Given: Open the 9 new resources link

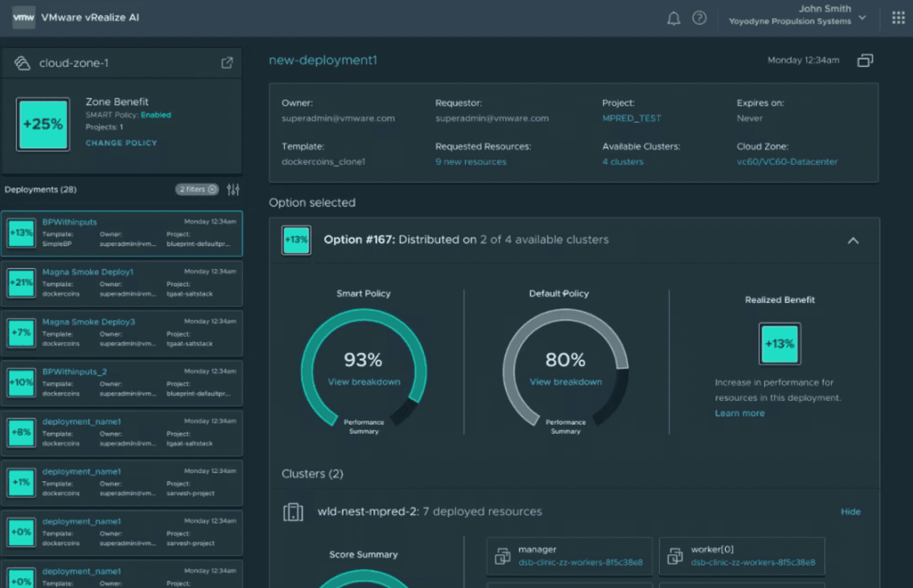Looking at the screenshot, I should coord(470,162).
